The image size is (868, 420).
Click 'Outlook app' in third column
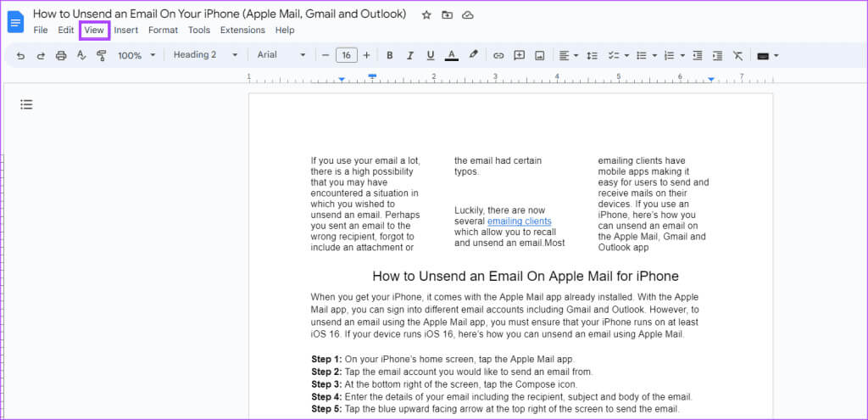tap(623, 248)
